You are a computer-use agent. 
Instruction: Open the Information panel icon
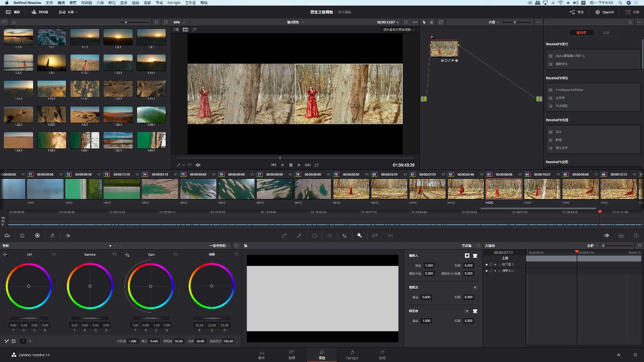pyautogui.click(x=636, y=235)
